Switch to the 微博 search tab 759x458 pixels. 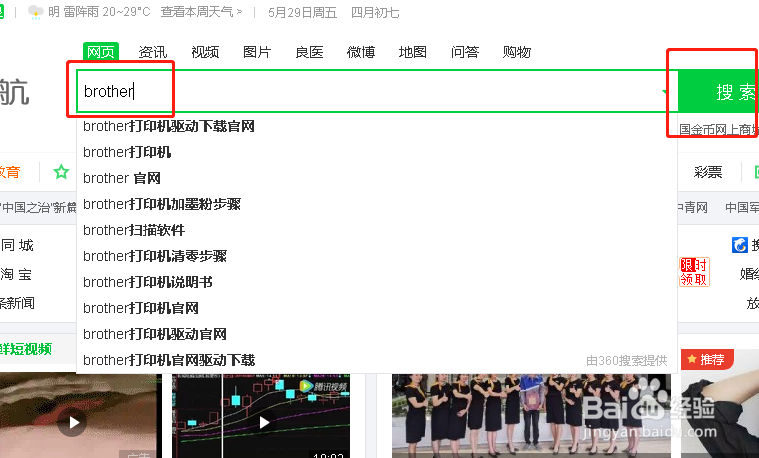(361, 52)
